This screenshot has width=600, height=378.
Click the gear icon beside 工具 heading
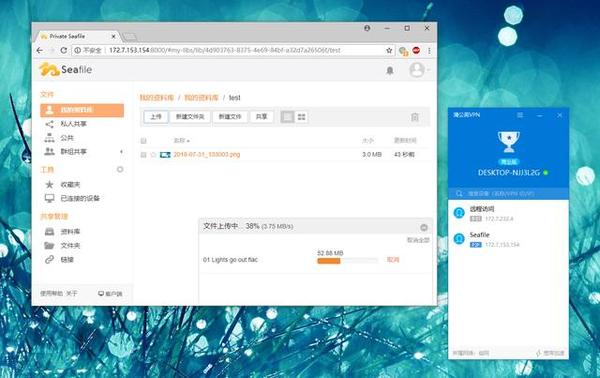(x=120, y=169)
